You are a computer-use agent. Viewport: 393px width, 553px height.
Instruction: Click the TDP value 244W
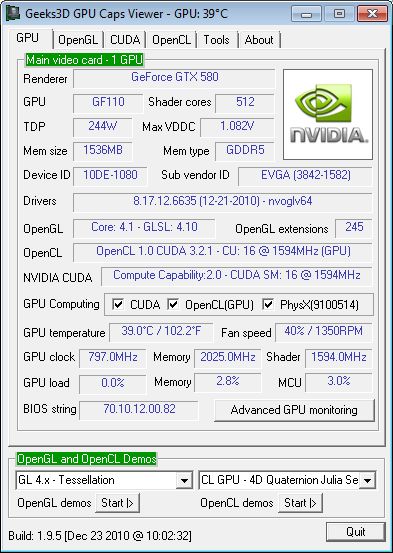pos(102,127)
